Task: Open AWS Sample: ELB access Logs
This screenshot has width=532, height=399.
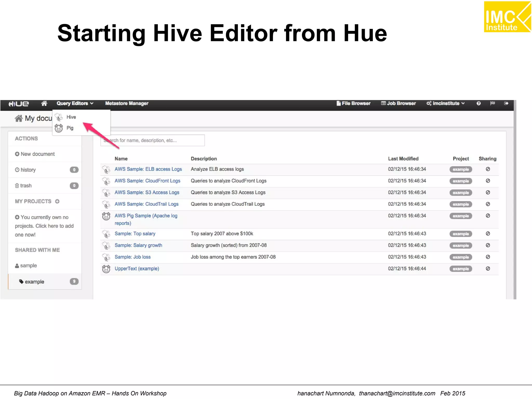Action: click(148, 169)
